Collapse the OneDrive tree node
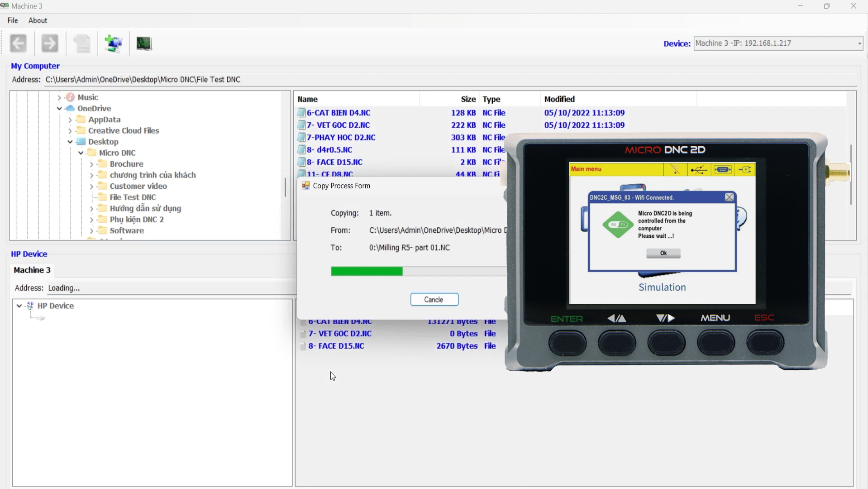The width and height of the screenshot is (868, 489). tap(59, 109)
